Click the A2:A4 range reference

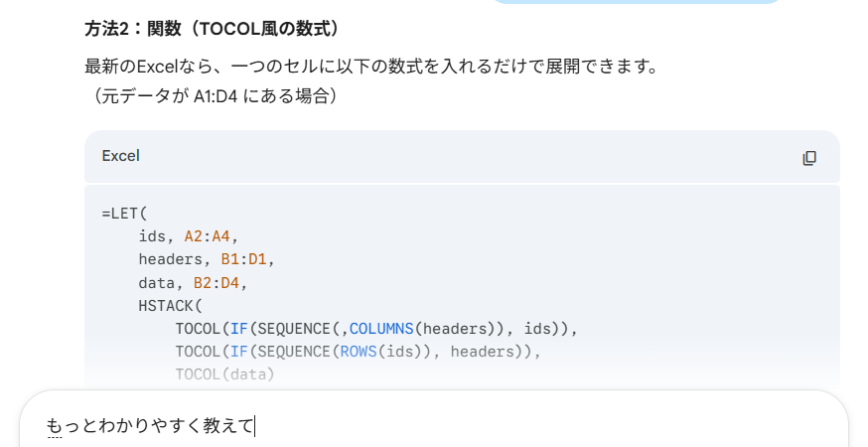coord(211,236)
